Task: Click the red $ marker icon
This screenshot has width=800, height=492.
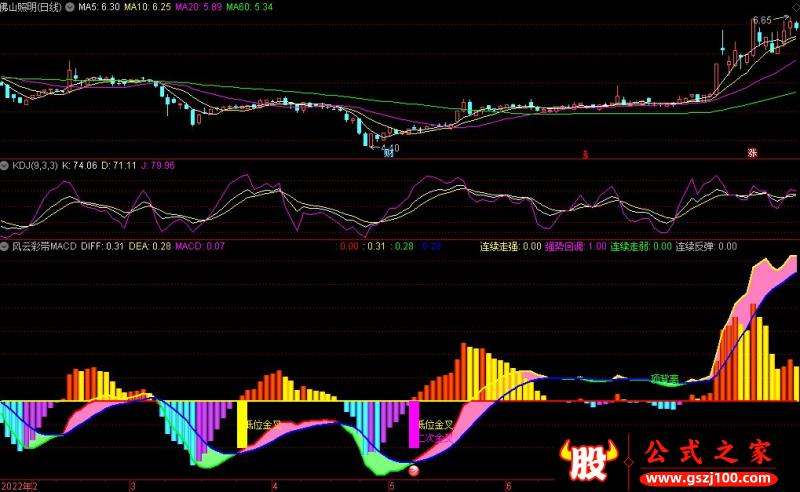Action: (x=585, y=154)
